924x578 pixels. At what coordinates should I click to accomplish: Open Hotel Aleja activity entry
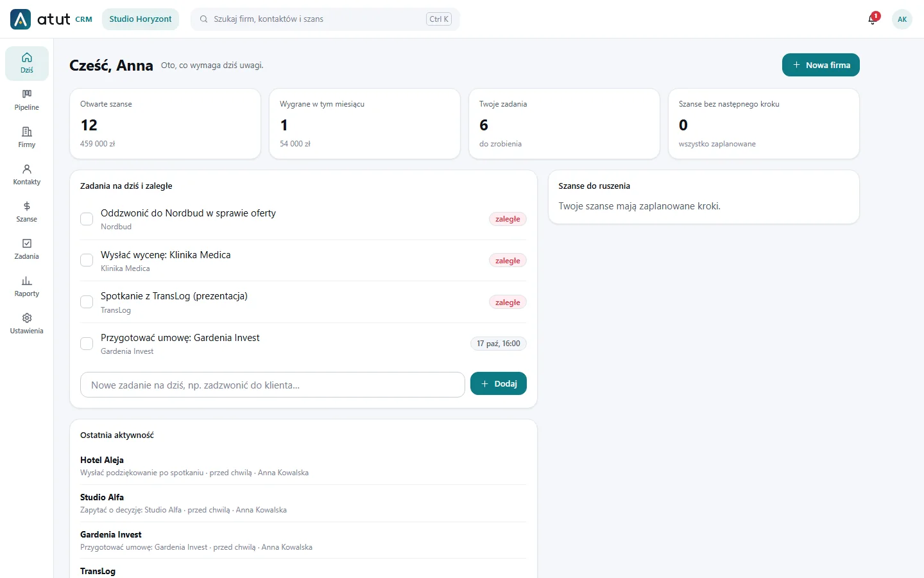(x=303, y=466)
